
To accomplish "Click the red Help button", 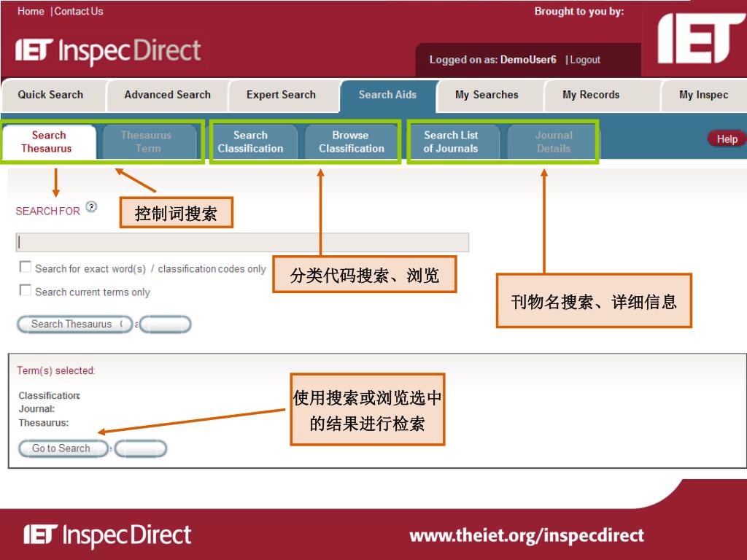I will point(726,139).
